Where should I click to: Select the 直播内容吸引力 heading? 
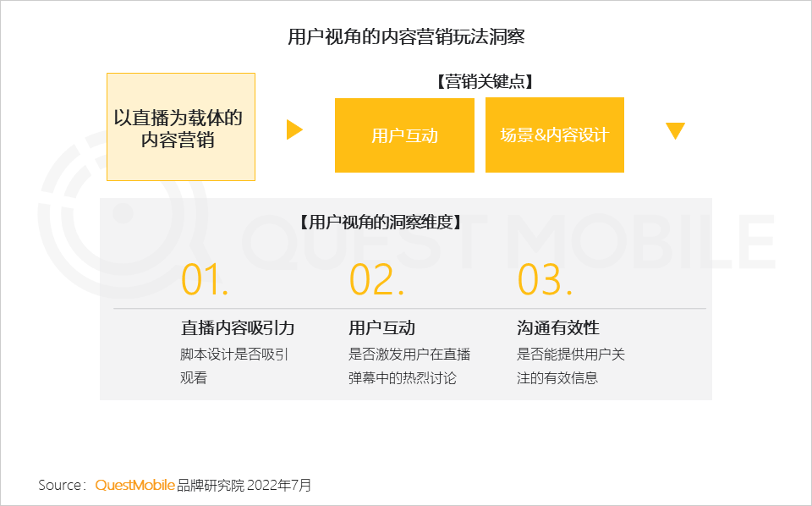pyautogui.click(x=238, y=328)
